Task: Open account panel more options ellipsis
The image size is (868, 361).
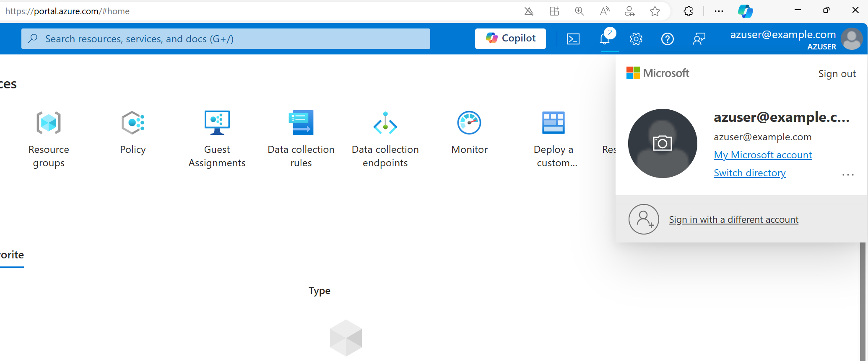Action: point(848,175)
